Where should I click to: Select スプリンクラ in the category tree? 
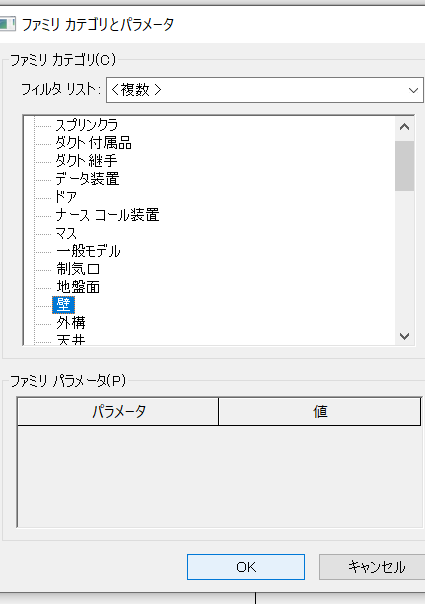click(86, 125)
